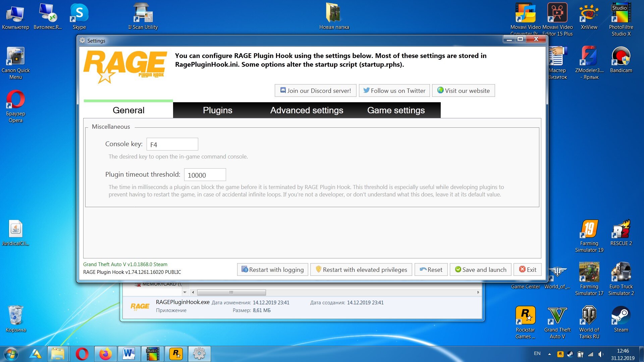Switch to the Plugins tab
644x362 pixels.
point(217,110)
